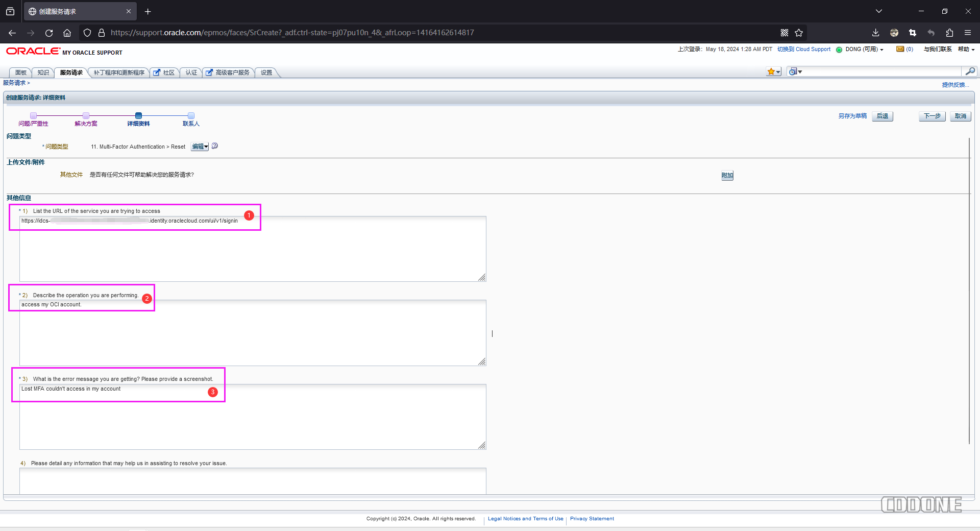Select the 服务请求 tab
Viewport: 980px width, 531px height.
click(x=71, y=73)
